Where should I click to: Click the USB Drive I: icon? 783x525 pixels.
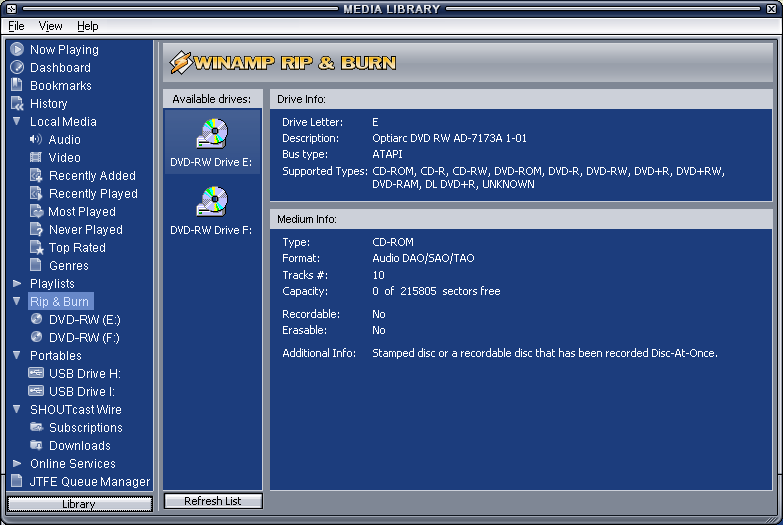[x=36, y=391]
